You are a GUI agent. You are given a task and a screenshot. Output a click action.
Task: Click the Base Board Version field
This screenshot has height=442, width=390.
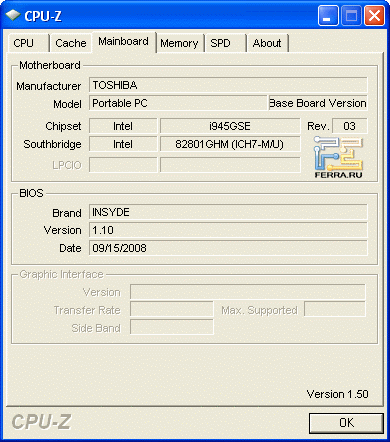(x=318, y=103)
